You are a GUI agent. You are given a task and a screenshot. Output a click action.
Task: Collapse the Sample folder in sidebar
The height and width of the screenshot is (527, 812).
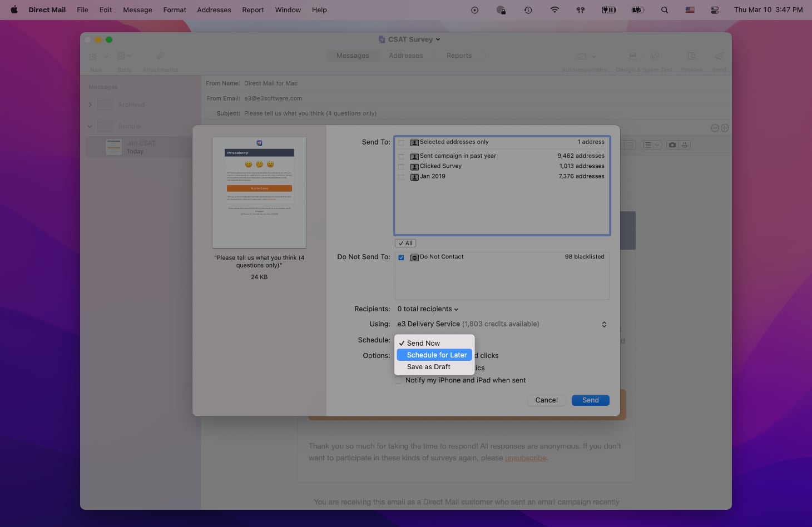[90, 126]
